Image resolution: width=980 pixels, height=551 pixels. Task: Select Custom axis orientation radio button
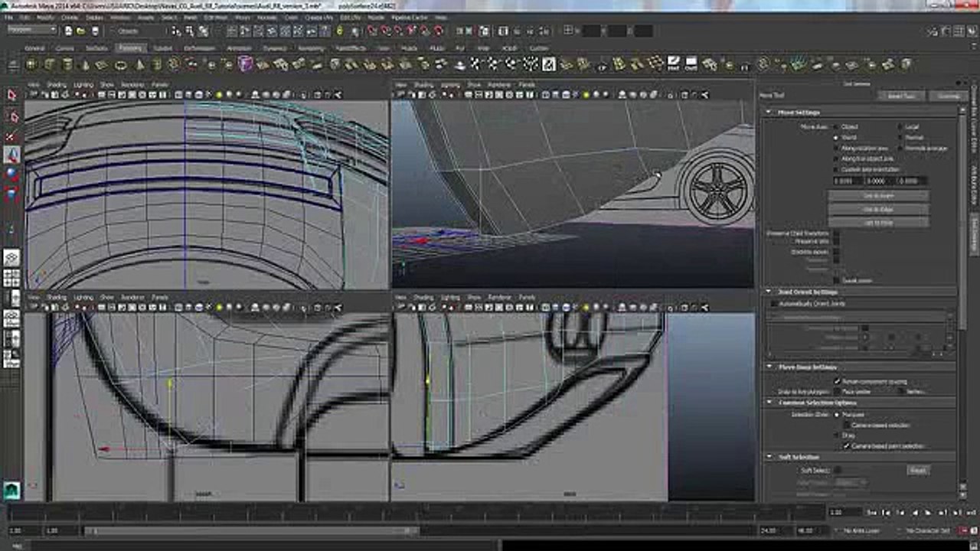(835, 169)
